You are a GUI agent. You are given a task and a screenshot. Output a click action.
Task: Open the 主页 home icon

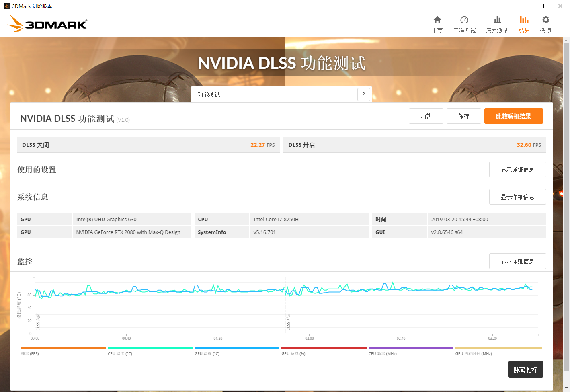pos(437,20)
